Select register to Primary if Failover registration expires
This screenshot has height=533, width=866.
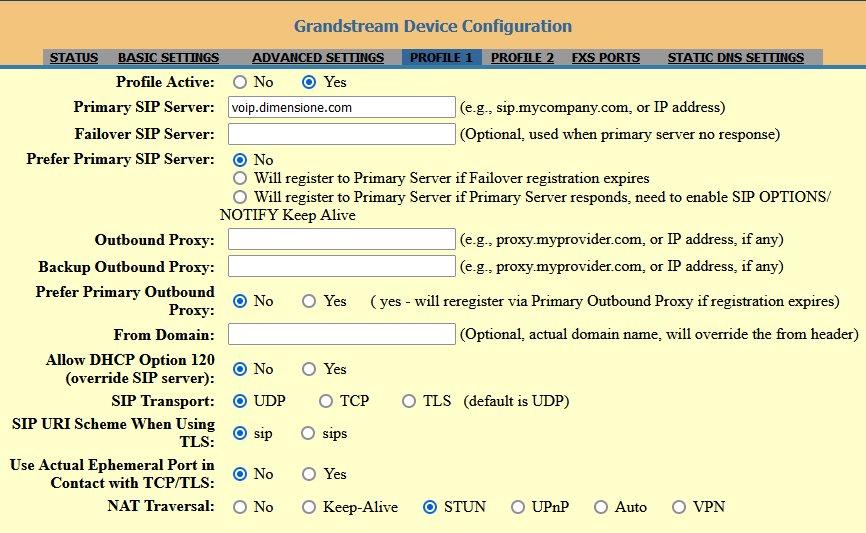[x=240, y=178]
